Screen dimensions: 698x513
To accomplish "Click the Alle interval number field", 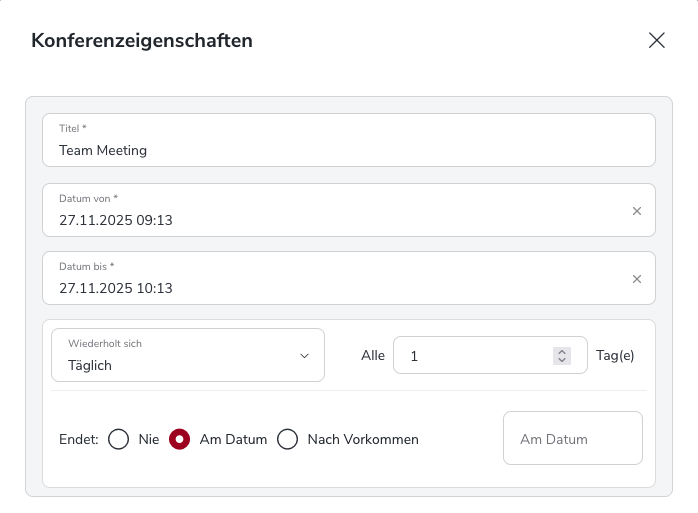I will 475,355.
